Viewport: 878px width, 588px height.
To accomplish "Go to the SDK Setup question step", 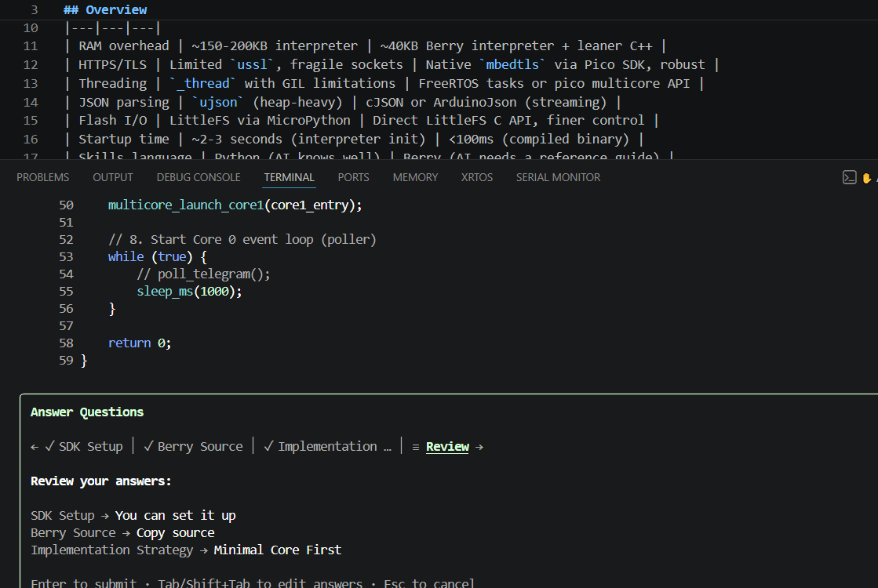I will point(84,446).
